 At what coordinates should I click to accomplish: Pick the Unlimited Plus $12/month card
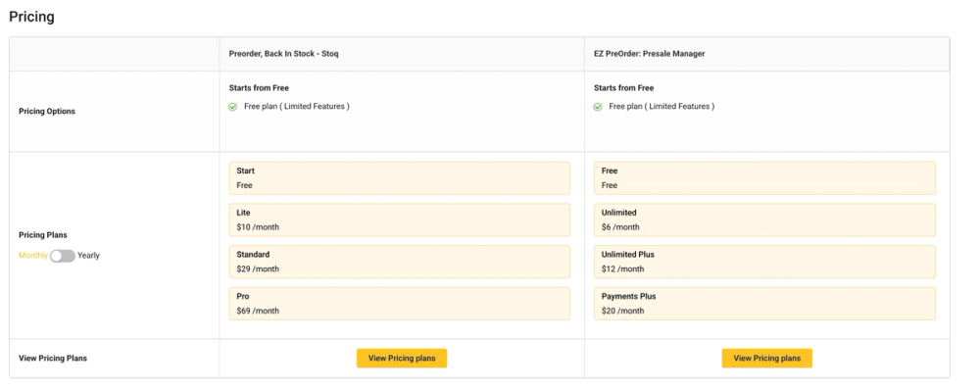pos(765,262)
